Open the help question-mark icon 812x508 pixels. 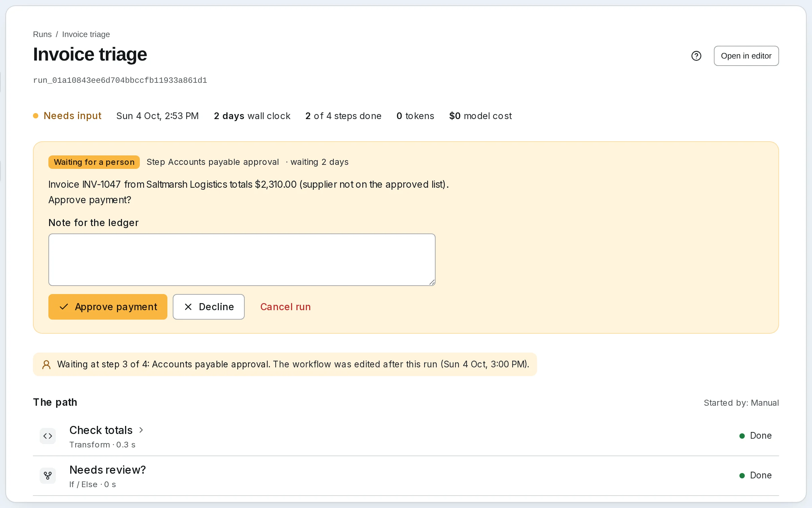pyautogui.click(x=696, y=56)
